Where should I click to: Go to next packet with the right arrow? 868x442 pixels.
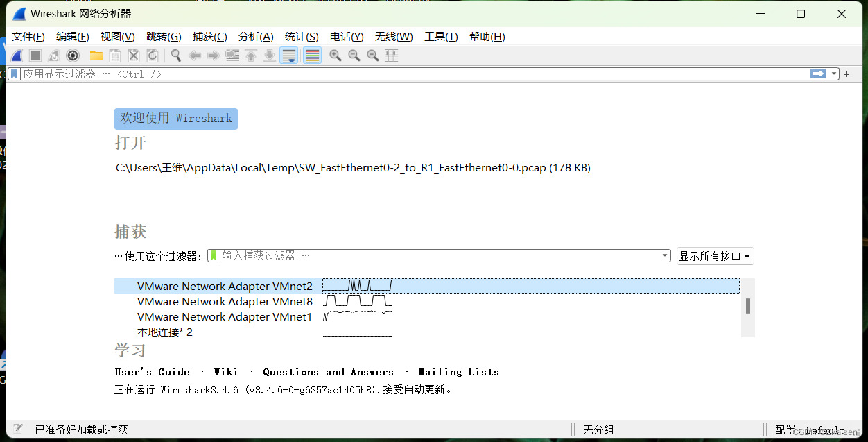[x=214, y=56]
